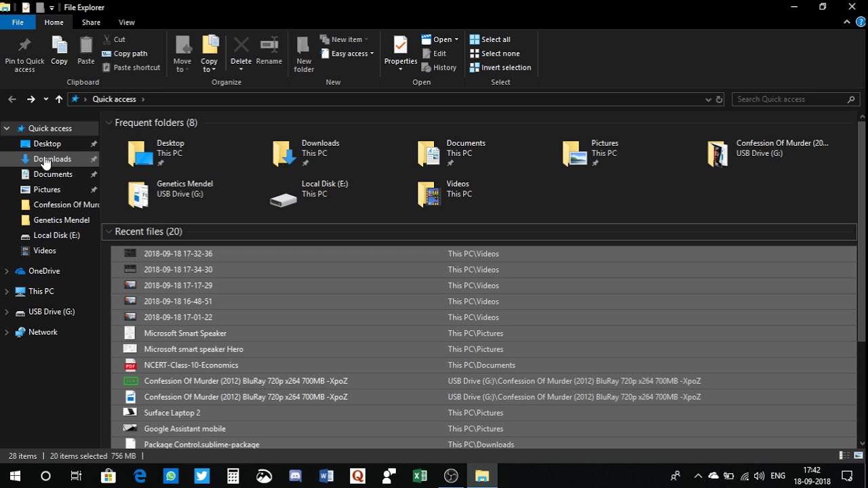Click the Back navigation arrow
The width and height of the screenshot is (868, 488).
point(12,99)
